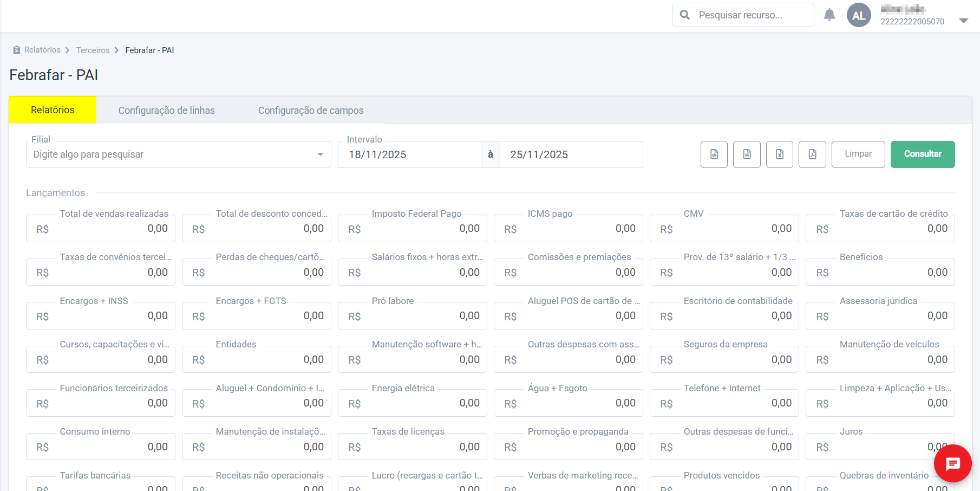980x491 pixels.
Task: Go to Terceiros in breadcrumb
Action: (93, 50)
